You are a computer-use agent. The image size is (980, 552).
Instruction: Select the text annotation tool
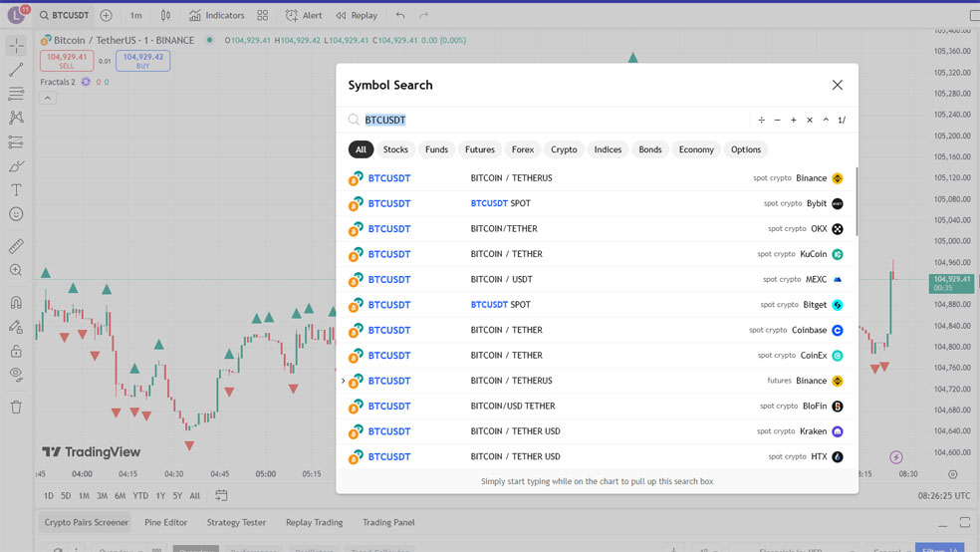click(16, 190)
